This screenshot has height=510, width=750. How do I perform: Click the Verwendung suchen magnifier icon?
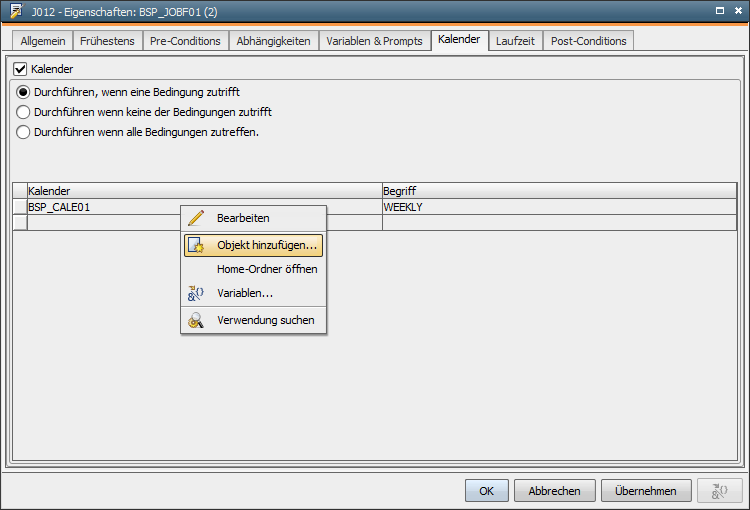(x=196, y=320)
